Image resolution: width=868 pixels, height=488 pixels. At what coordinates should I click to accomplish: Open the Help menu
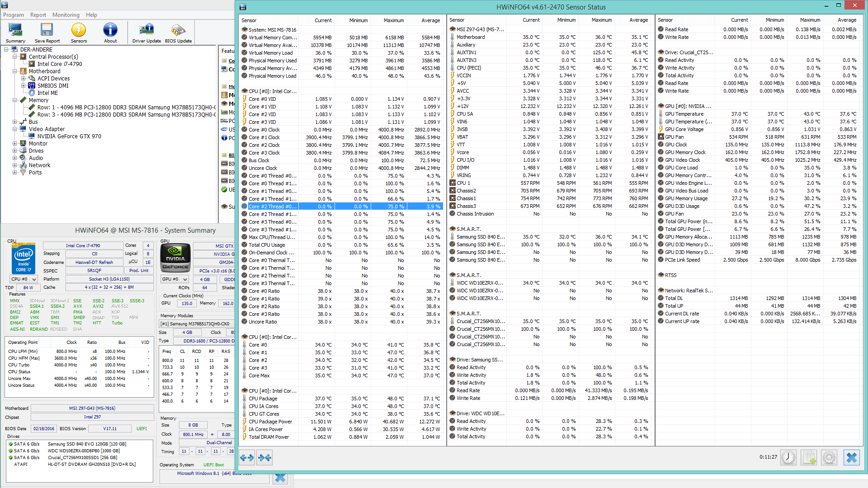(91, 15)
